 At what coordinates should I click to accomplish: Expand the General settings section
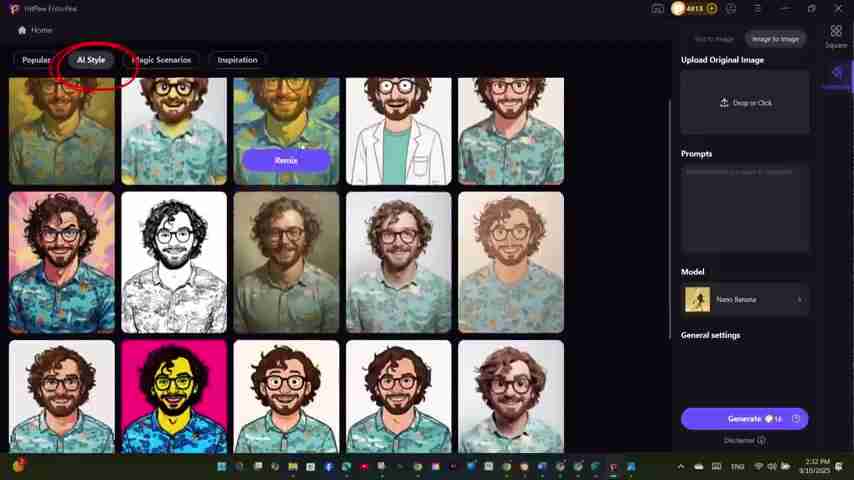(710, 335)
